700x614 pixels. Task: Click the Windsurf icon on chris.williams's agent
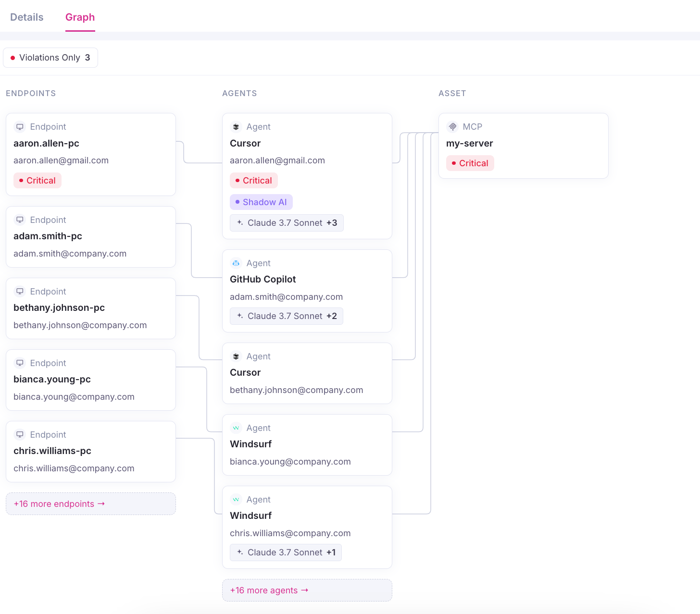[x=236, y=500]
